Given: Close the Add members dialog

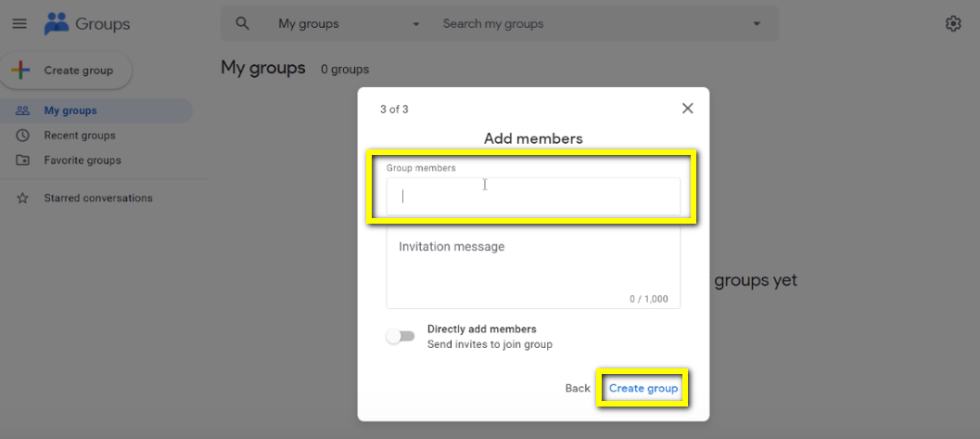Looking at the screenshot, I should tap(688, 109).
